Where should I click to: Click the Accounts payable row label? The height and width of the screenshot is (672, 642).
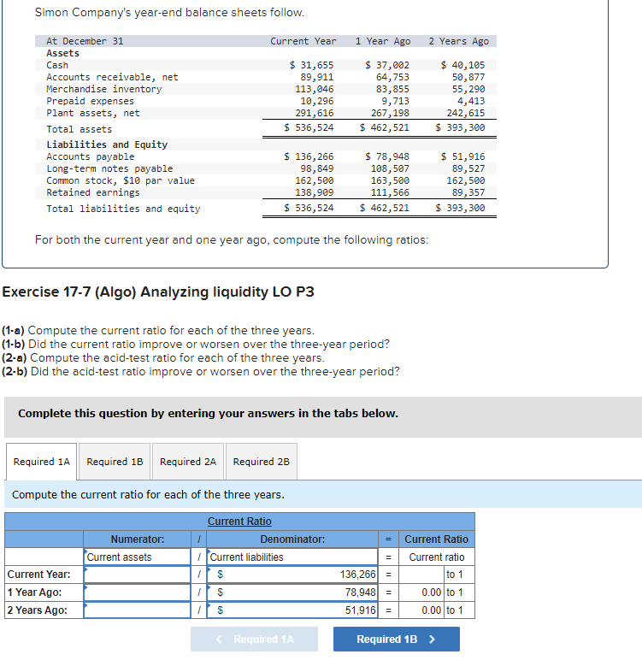coord(91,156)
